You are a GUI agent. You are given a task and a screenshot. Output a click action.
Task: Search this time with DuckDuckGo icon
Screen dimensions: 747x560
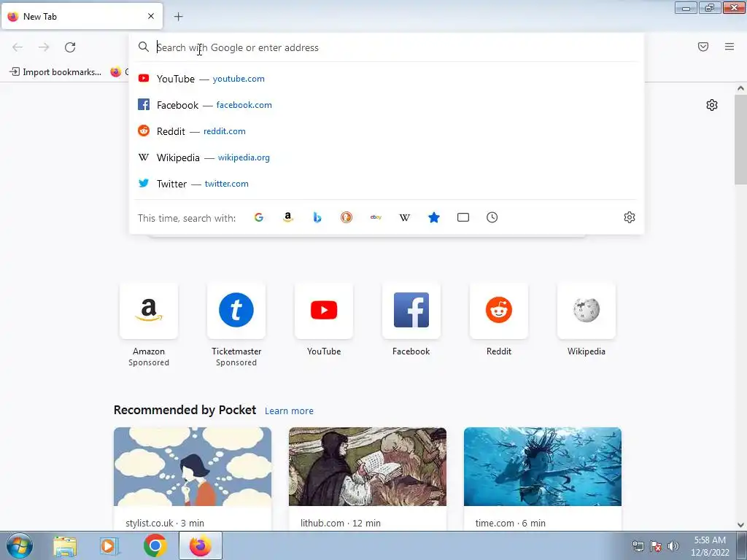[347, 217]
